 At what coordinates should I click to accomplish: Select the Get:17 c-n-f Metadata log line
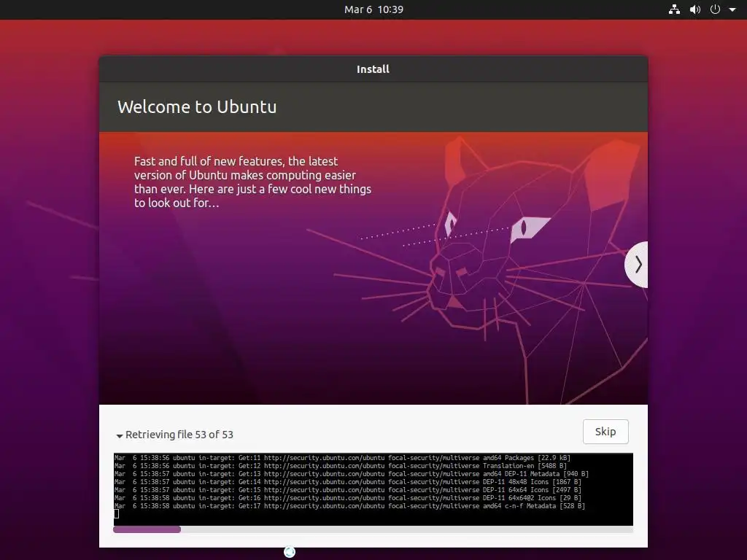349,506
